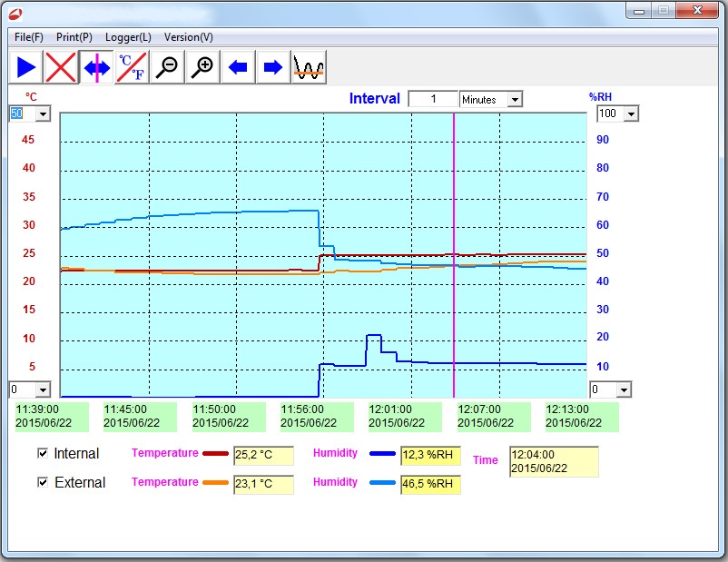728x562 pixels.
Task: Click the dark red internal temperature legend line
Action: [x=215, y=453]
